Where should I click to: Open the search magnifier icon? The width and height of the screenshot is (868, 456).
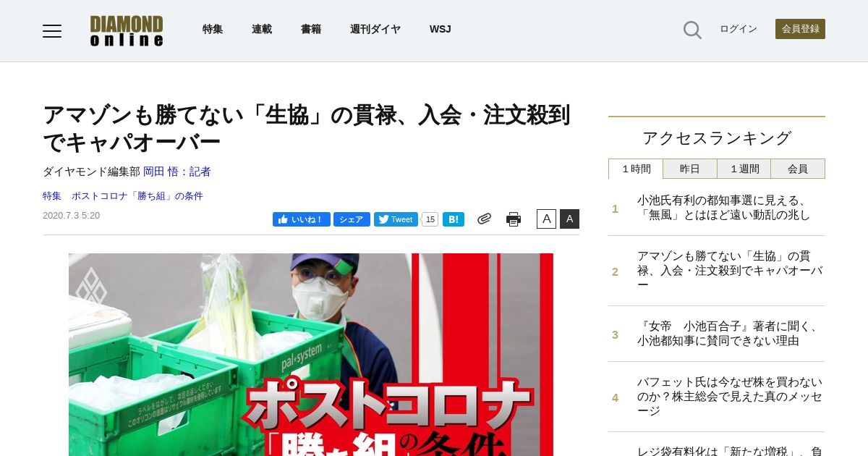692,30
